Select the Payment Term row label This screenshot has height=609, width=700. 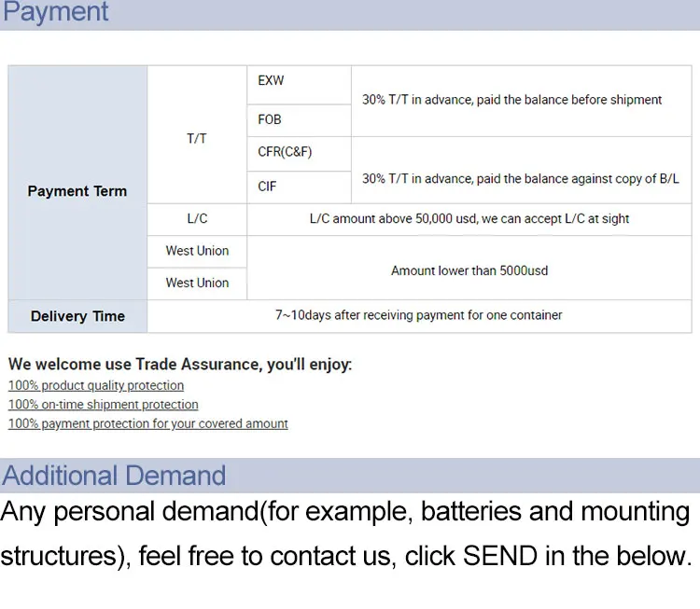click(77, 191)
